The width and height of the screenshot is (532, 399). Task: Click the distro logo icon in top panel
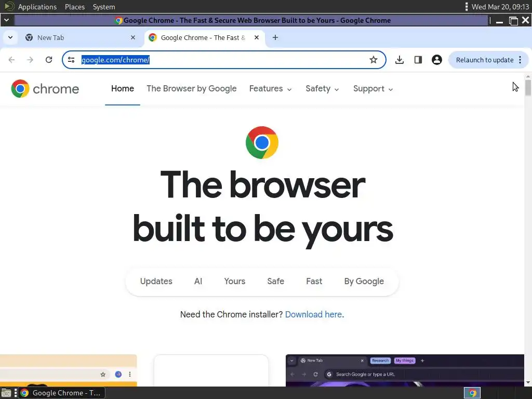(x=9, y=6)
